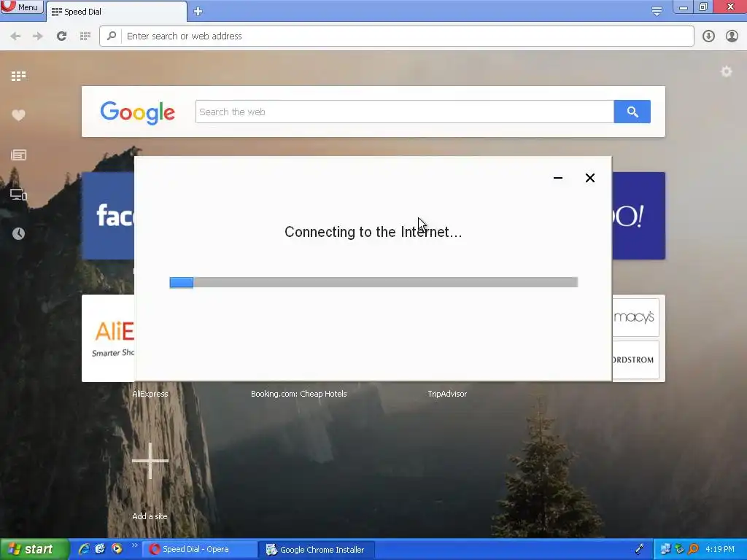Click the orange magnifier tray icon
Screen dimensions: 747x560
[x=693, y=550]
